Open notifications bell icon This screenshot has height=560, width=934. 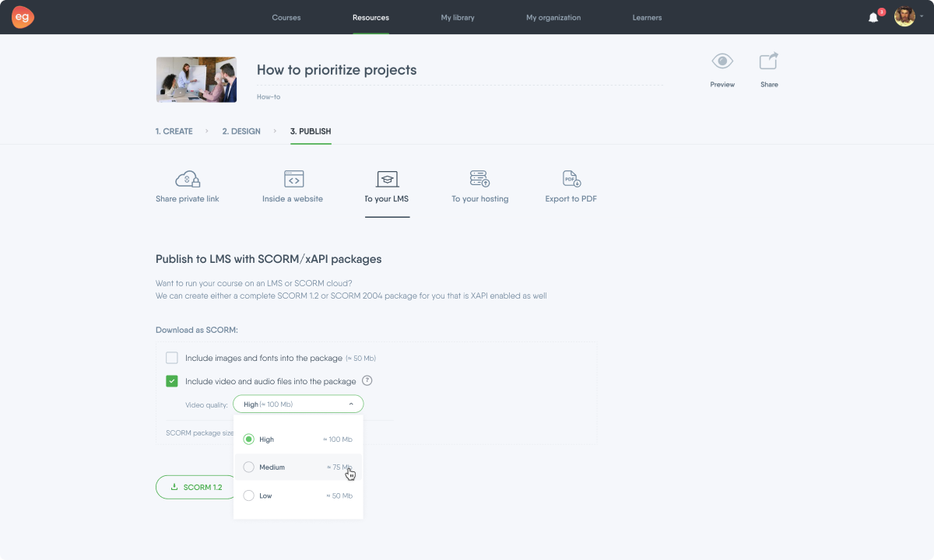point(873,18)
